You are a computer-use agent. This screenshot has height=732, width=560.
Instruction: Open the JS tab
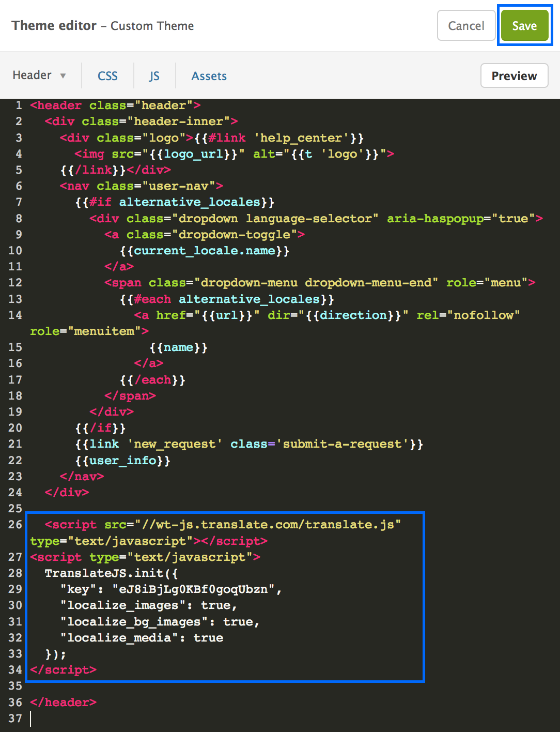[x=154, y=76]
